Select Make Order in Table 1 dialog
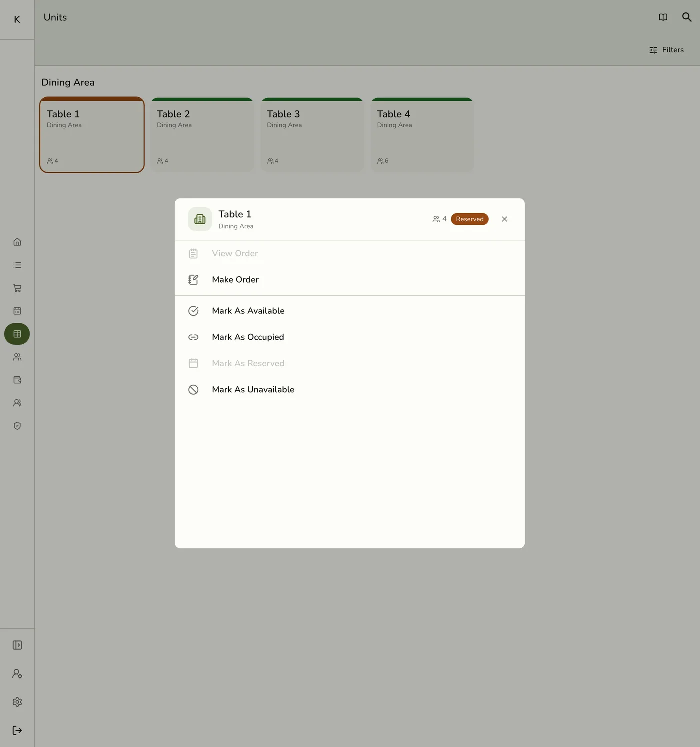The image size is (700, 747). 350,280
